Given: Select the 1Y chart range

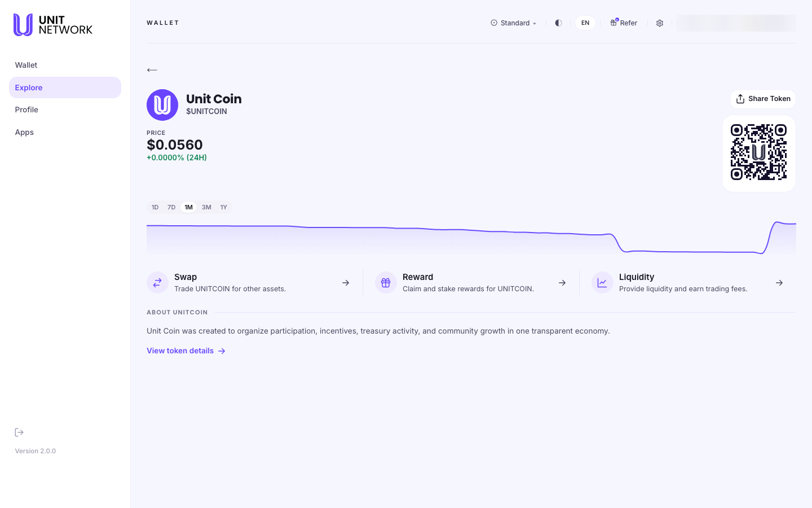Looking at the screenshot, I should click(x=224, y=207).
